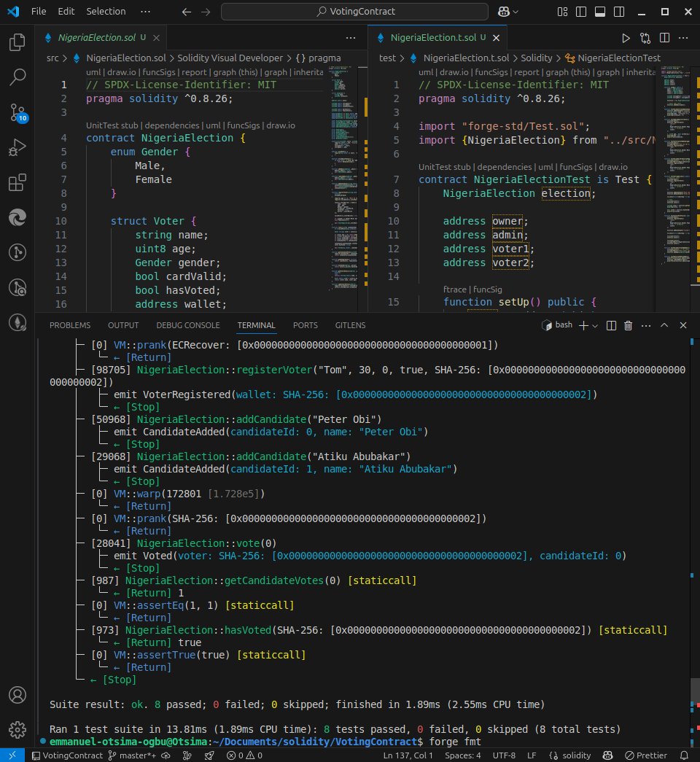The height and width of the screenshot is (762, 700).
Task: Open the File menu
Action: pyautogui.click(x=39, y=11)
